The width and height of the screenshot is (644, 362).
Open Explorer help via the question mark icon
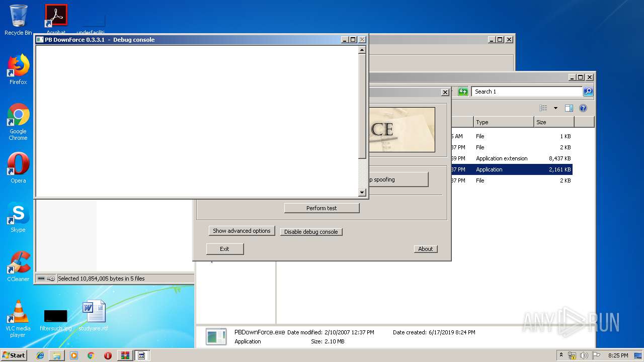pos(583,108)
